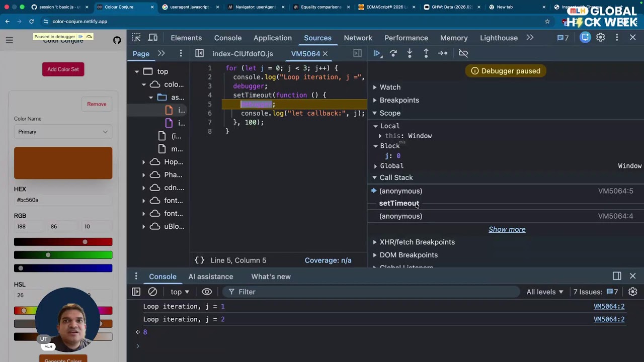This screenshot has height=362, width=644.
Task: Clear the console
Action: tap(152, 292)
